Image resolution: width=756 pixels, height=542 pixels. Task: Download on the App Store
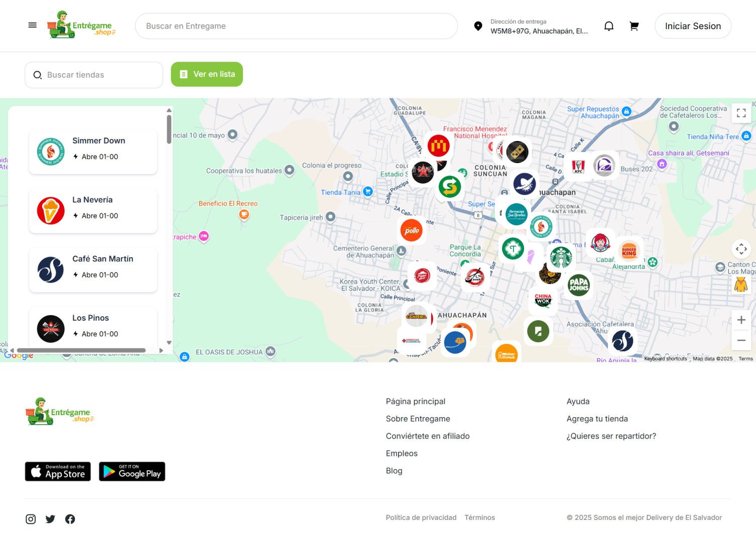point(58,471)
